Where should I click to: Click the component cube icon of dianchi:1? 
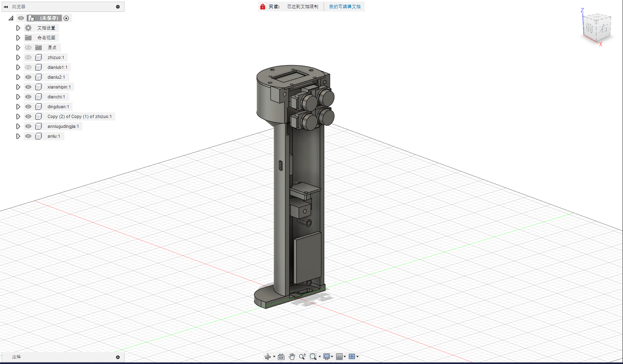[x=39, y=97]
